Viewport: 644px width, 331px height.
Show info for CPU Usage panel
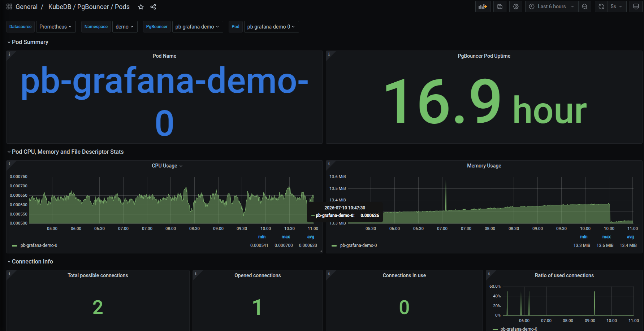(x=9, y=164)
